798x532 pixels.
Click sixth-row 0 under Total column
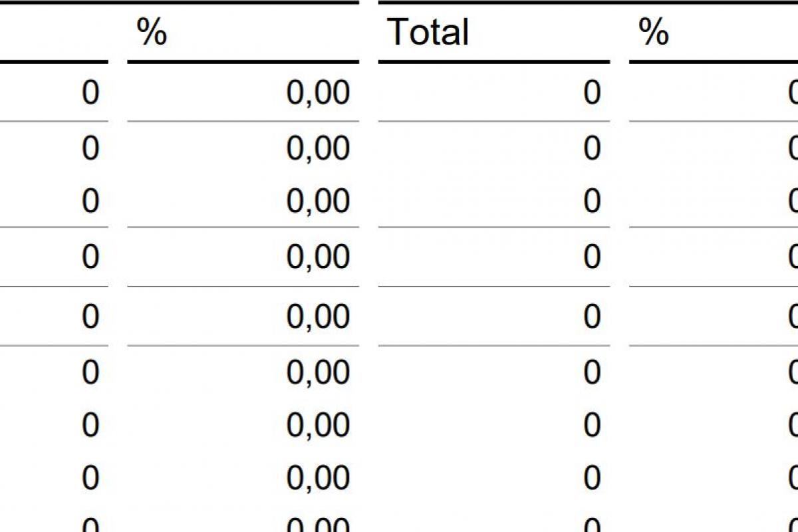point(592,372)
